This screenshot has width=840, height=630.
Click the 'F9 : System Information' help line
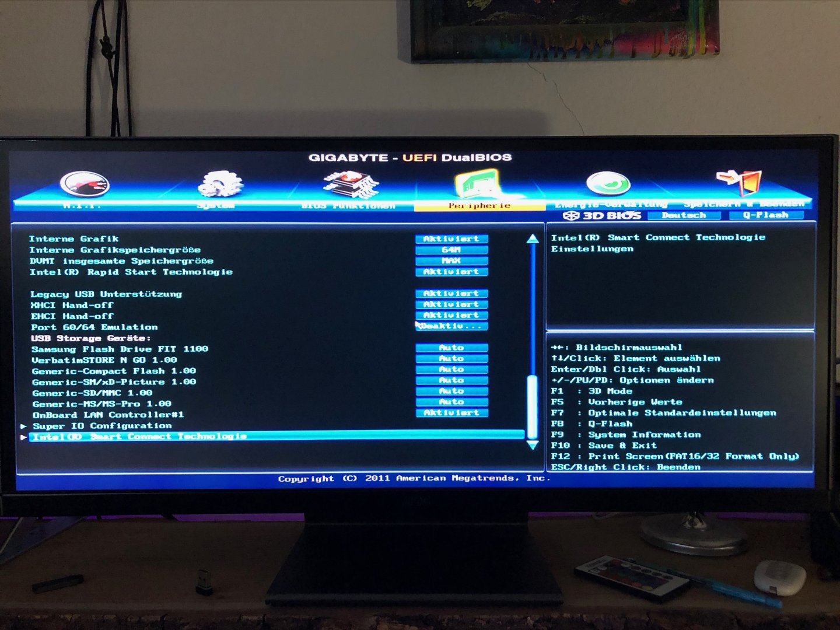coord(626,435)
